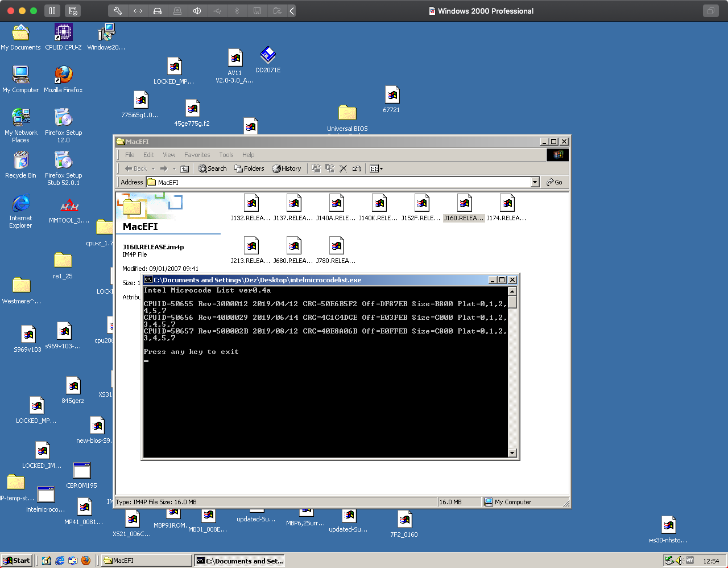Click the Search toolbar button

coord(213,168)
